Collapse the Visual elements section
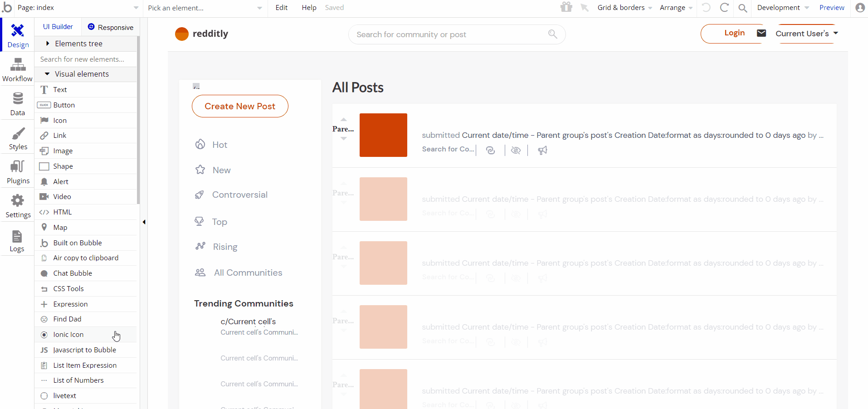Screen dimensions: 868x409 (x=47, y=74)
